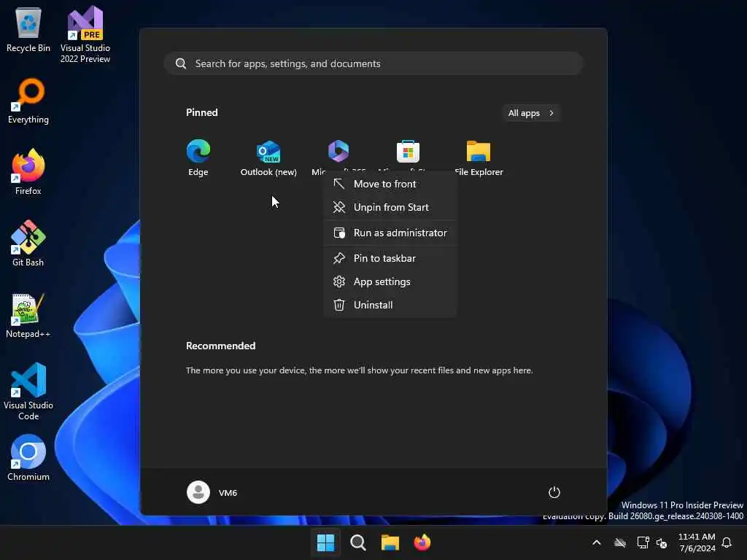747x560 pixels.
Task: Select the Chromium desktop shortcut
Action: (x=28, y=458)
